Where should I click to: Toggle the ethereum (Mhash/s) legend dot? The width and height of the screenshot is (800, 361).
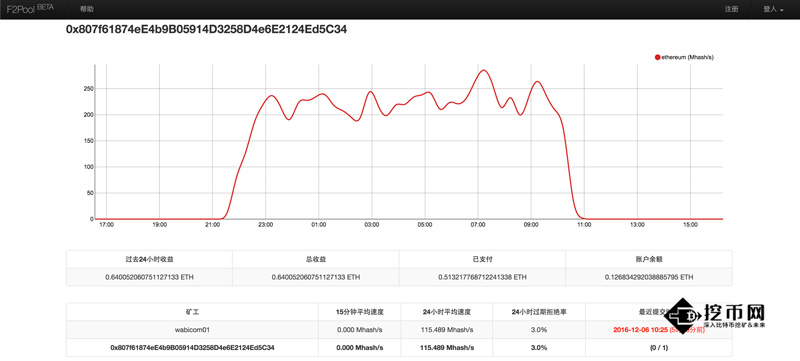(658, 57)
